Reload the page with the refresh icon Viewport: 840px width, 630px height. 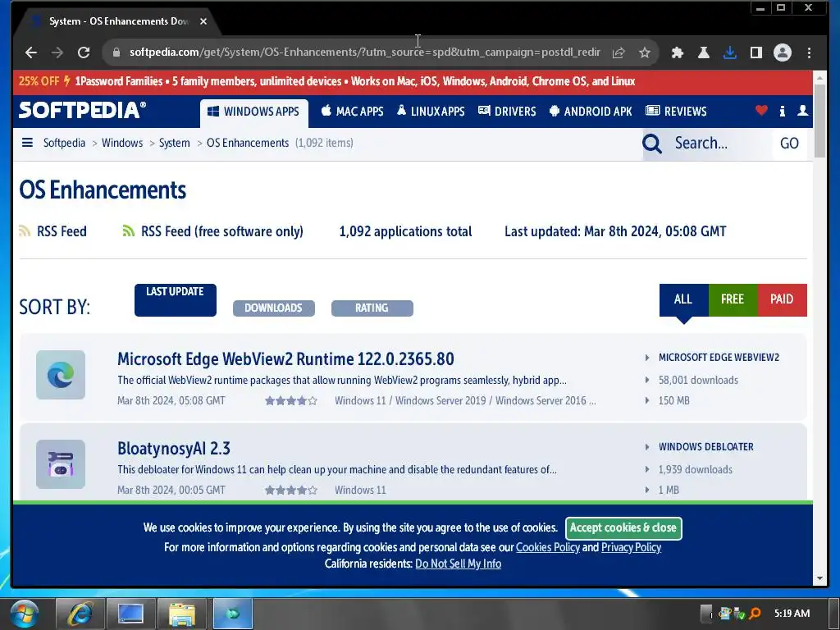(x=84, y=52)
